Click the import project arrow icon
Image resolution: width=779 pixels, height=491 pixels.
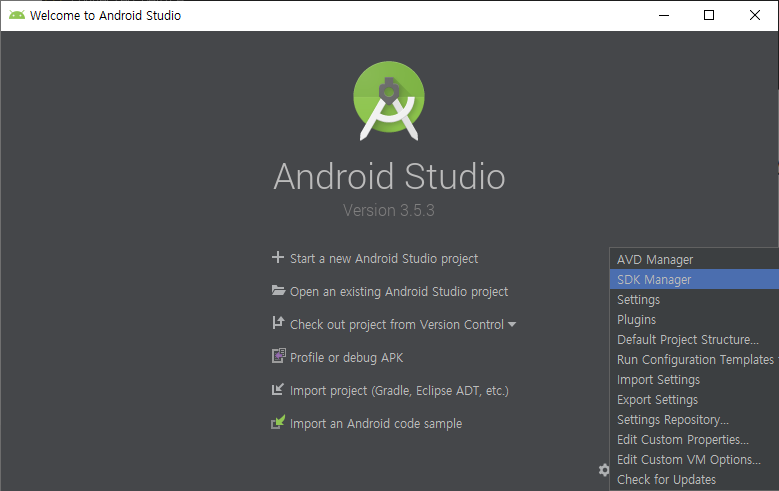click(278, 389)
